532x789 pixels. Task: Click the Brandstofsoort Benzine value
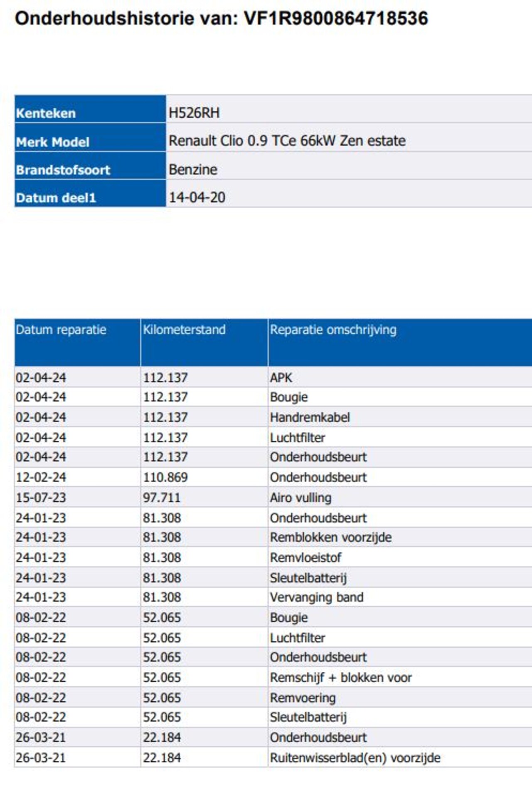click(x=193, y=170)
